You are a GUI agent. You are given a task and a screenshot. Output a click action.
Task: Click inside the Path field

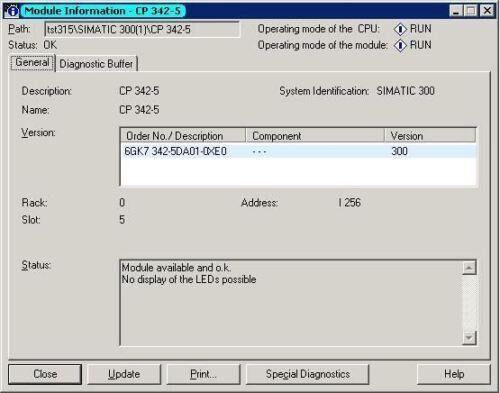pyautogui.click(x=142, y=30)
